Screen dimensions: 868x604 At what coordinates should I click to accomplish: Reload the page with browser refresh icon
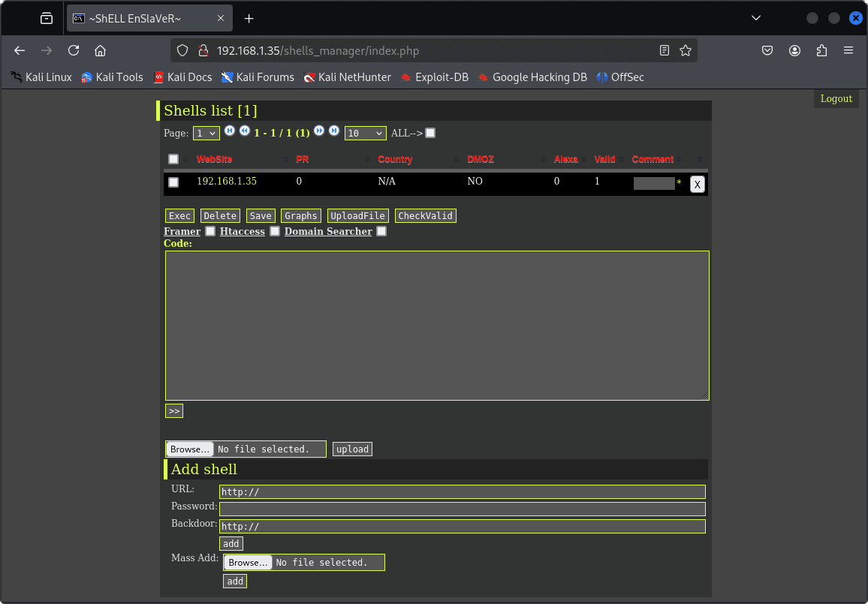click(x=74, y=50)
